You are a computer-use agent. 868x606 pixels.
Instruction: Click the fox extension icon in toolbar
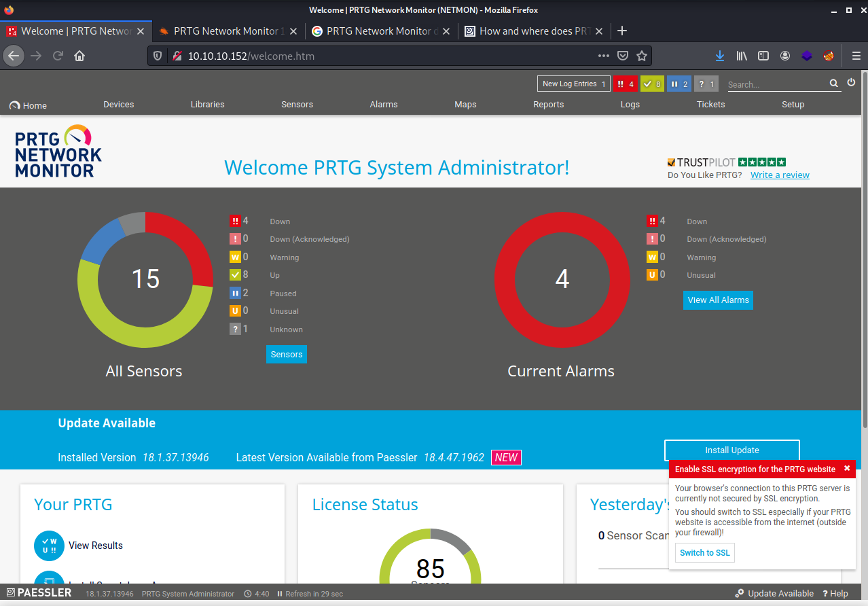pos(829,56)
